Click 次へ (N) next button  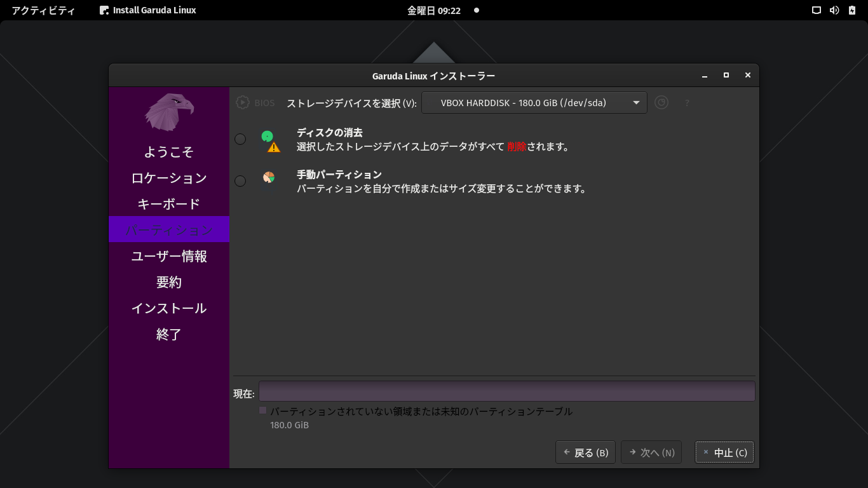651,452
